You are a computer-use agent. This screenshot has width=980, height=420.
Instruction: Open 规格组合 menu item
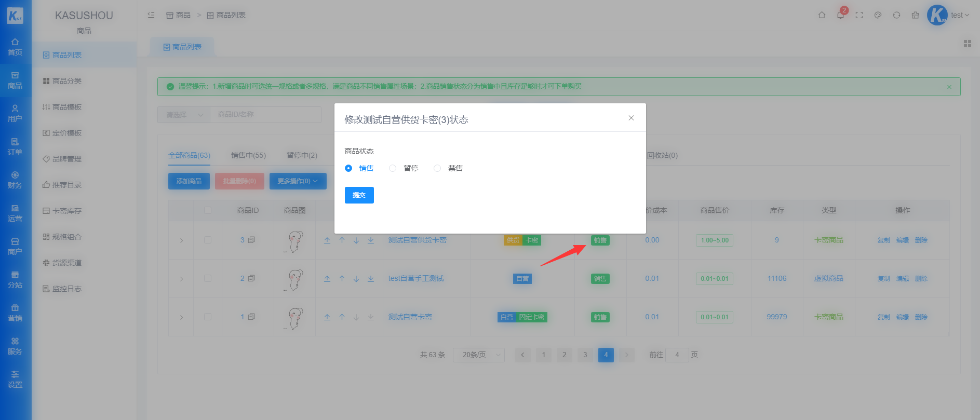pyautogui.click(x=84, y=237)
